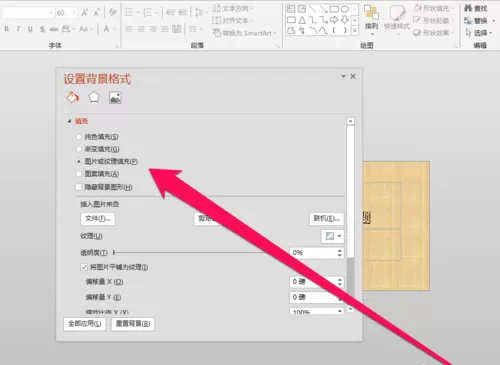Click the bullet list icon
Screen dimensions: 500x365
coord(129,13)
